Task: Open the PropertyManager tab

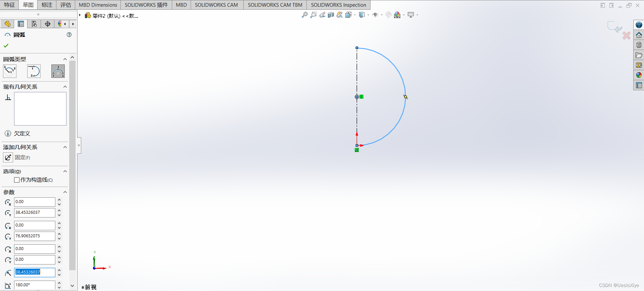Action: (x=21, y=24)
